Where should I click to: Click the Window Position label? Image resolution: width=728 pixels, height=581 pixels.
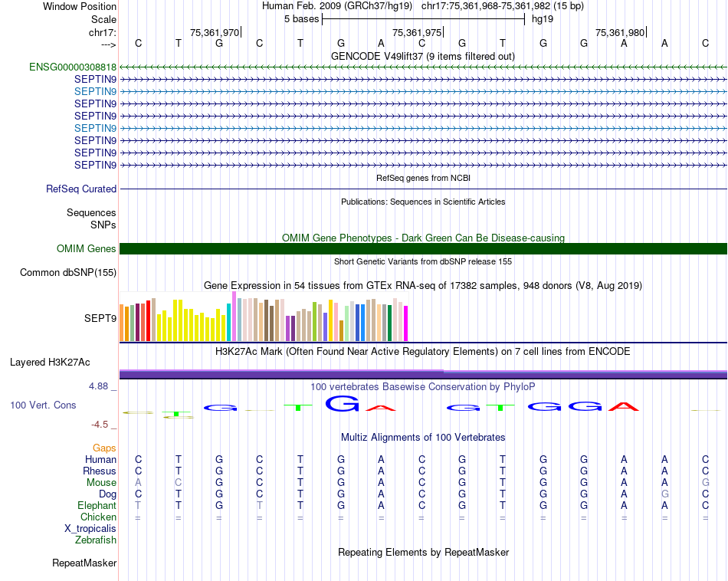80,6
